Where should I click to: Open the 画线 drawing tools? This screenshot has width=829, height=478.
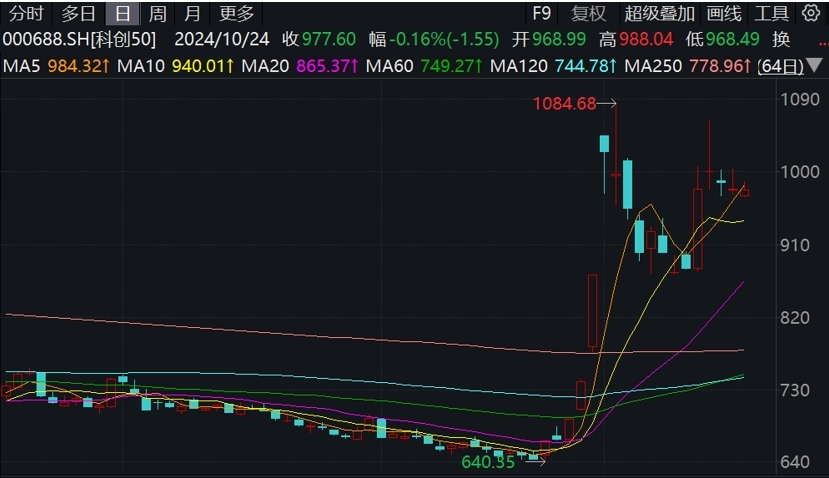pyautogui.click(x=724, y=14)
